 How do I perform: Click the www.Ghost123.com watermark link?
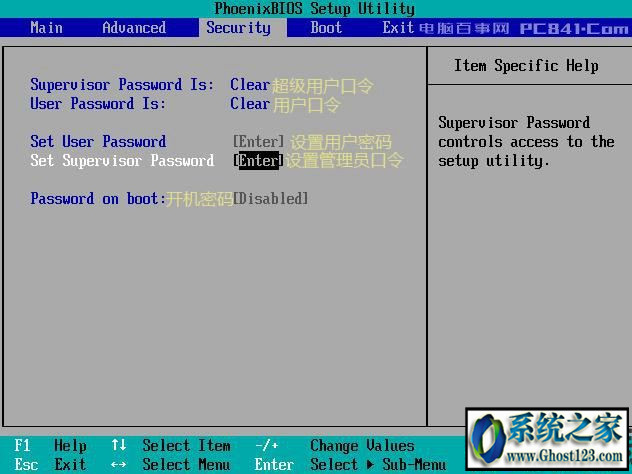(564, 456)
